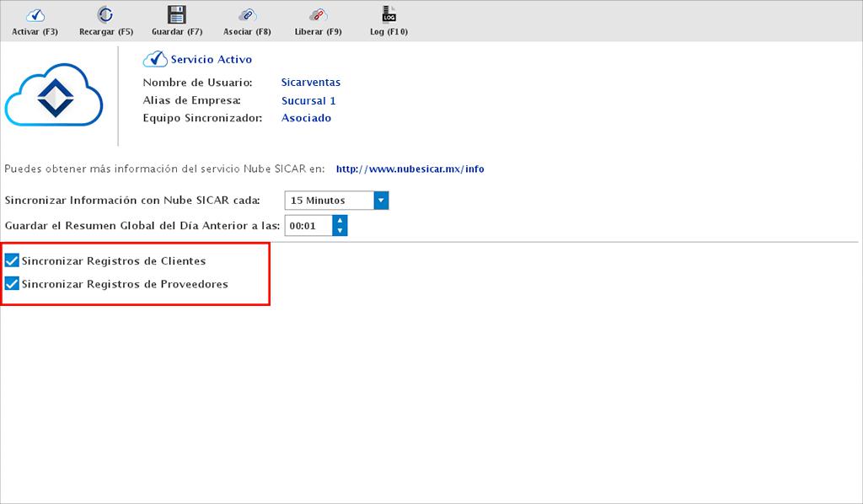Viewport: 863px width, 504px height.
Task: Click inside the 00:01 time field
Action: coord(308,226)
